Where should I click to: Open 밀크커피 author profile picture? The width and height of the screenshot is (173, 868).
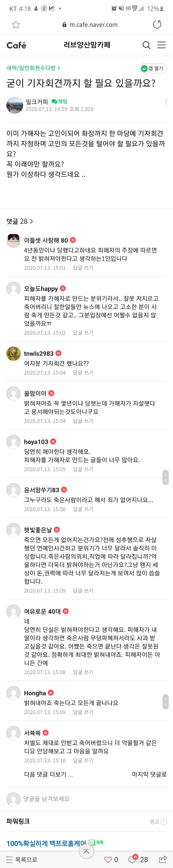pyautogui.click(x=15, y=105)
